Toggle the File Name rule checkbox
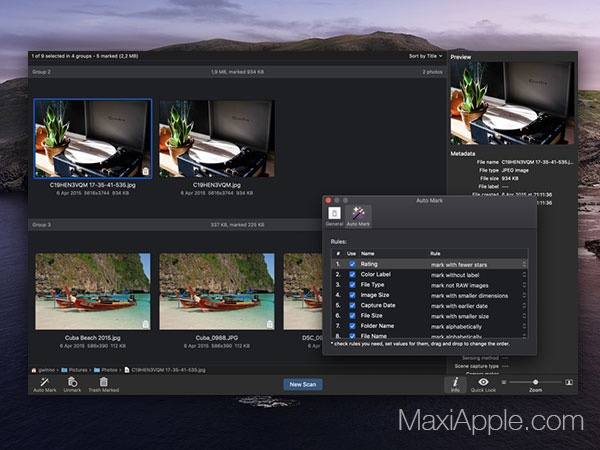Screen dimensions: 600x450 click(352, 336)
